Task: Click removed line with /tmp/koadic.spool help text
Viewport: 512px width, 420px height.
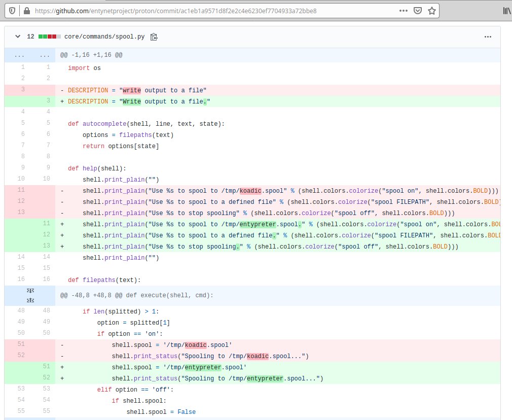Action: tap(252, 191)
